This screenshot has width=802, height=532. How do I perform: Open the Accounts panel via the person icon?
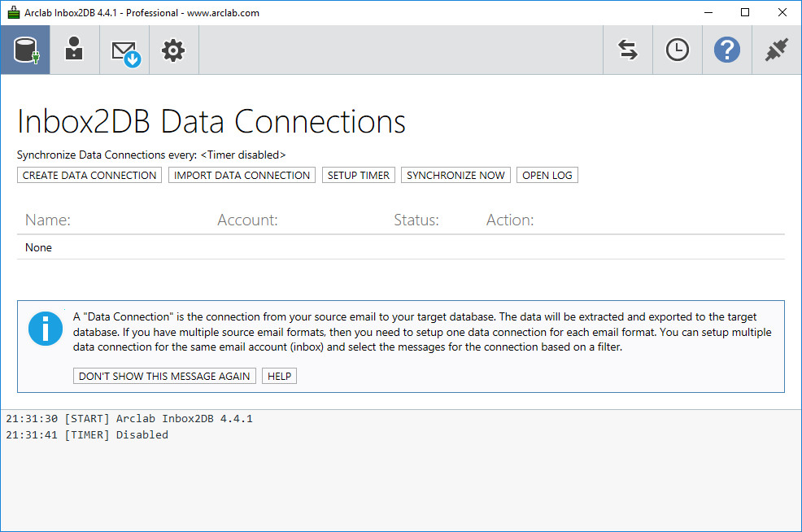[74, 50]
